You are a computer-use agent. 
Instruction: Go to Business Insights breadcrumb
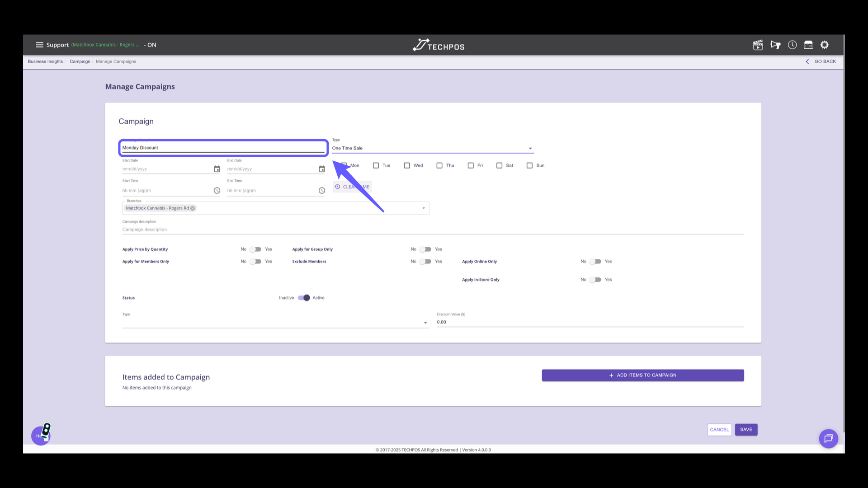[45, 61]
